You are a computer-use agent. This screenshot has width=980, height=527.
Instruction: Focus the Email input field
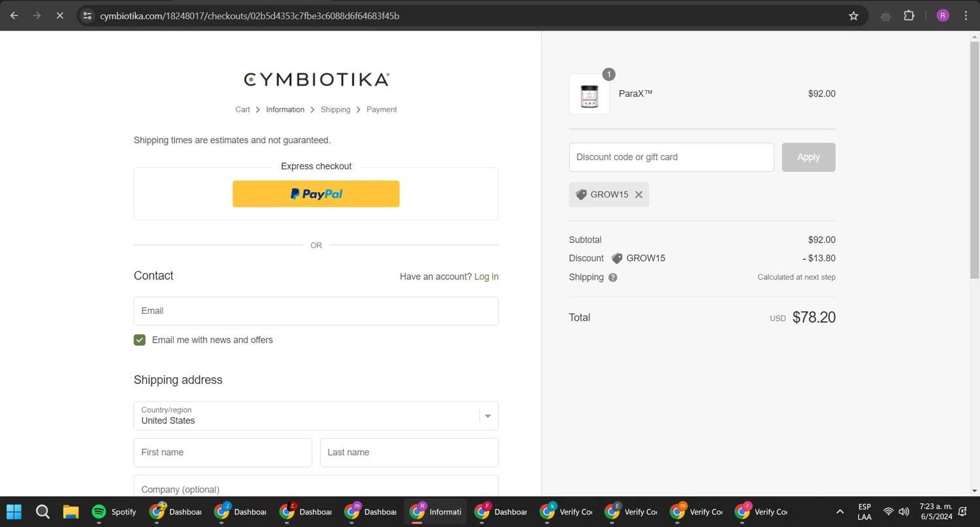click(x=316, y=311)
